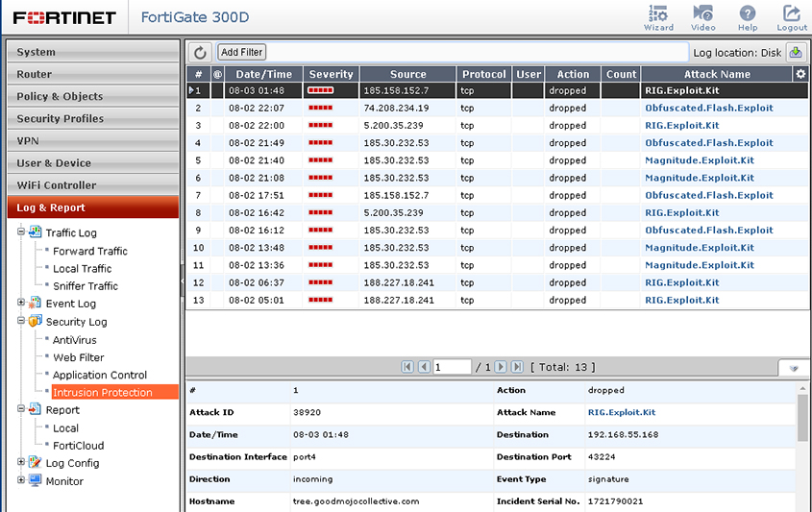Viewport: 812px width, 512px height.
Task: Click the Log Config icon
Action: coord(35,462)
